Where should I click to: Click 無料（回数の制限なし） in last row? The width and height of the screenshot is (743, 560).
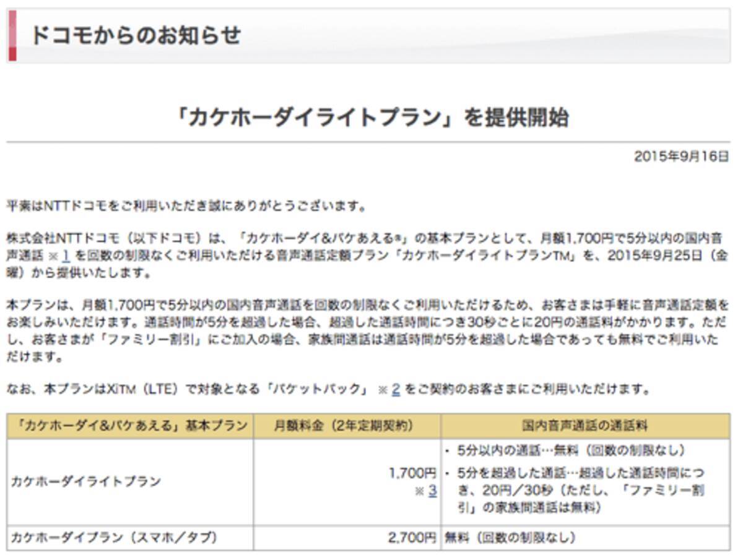point(511,538)
